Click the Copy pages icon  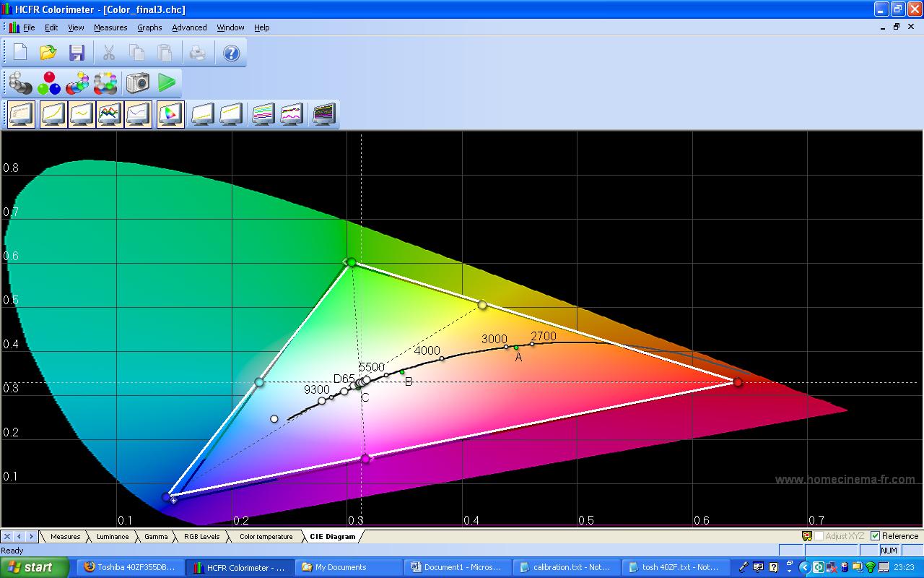tap(136, 53)
